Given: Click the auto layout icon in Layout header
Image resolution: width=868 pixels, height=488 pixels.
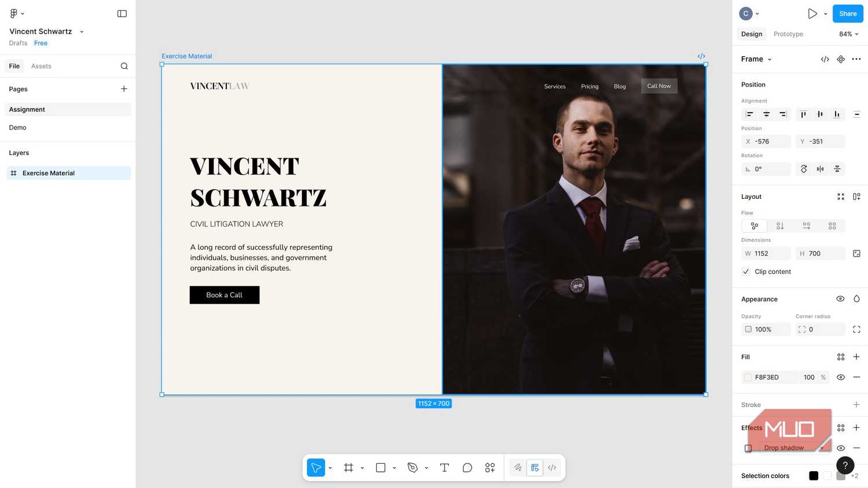Looking at the screenshot, I should coord(856,197).
